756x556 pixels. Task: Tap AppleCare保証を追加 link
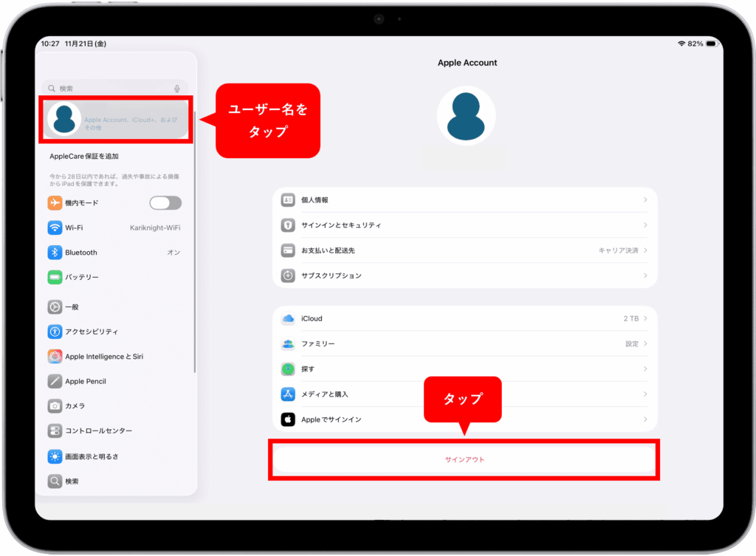point(84,157)
